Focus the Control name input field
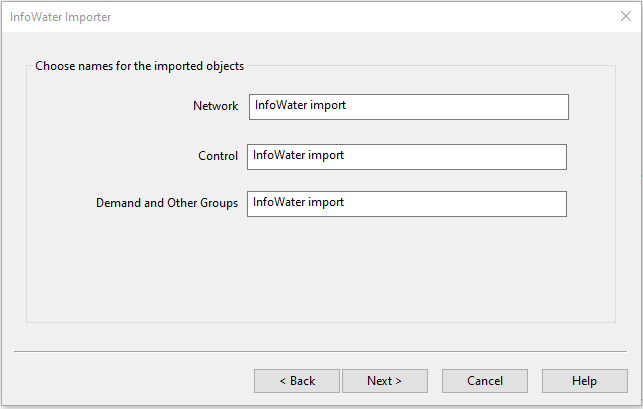This screenshot has height=409, width=643. pos(406,156)
